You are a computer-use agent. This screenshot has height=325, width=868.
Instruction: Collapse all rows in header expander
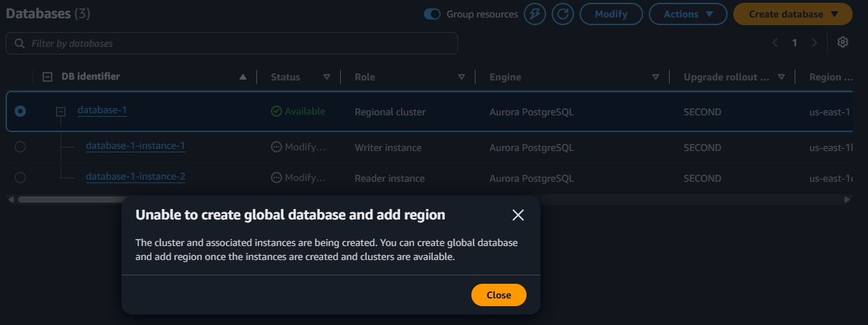(47, 77)
